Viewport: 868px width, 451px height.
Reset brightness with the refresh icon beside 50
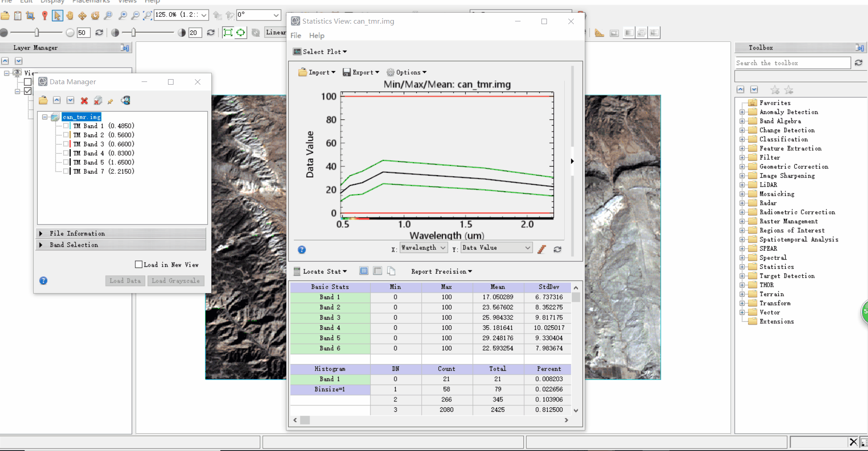(x=99, y=33)
